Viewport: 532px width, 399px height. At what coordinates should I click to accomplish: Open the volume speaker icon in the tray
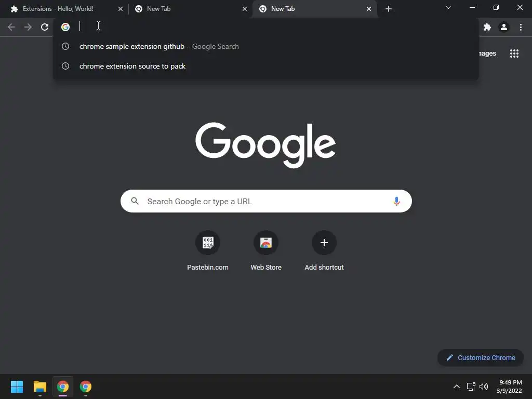click(484, 387)
